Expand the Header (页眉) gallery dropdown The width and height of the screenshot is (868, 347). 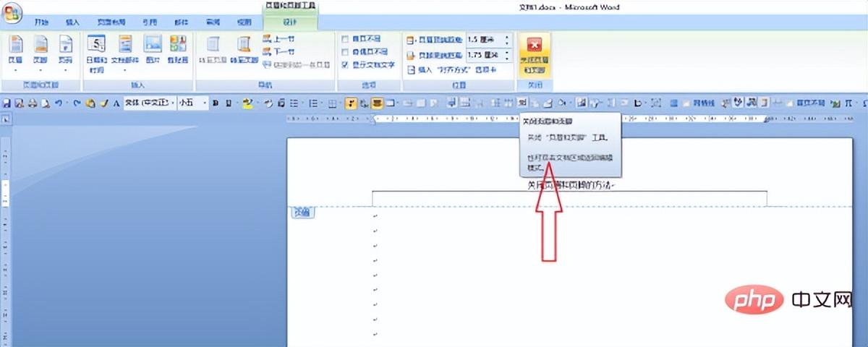coord(15,69)
